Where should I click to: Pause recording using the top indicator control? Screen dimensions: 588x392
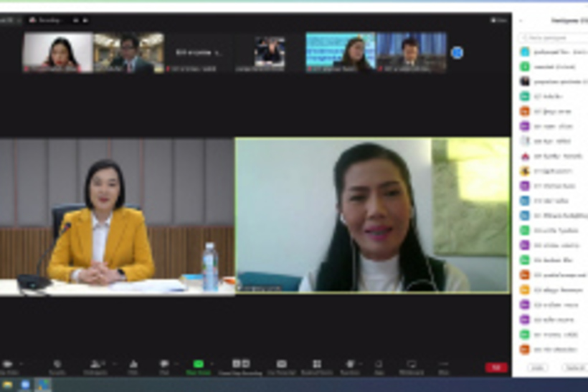(76, 20)
